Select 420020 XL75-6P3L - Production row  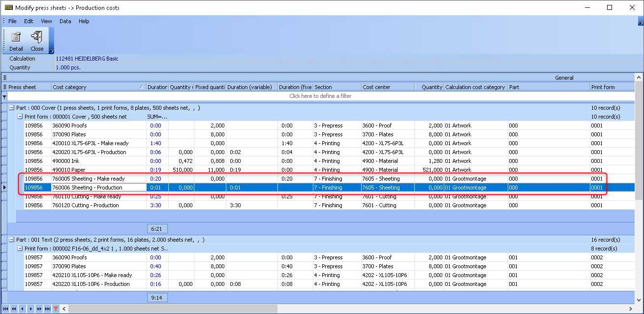point(329,152)
